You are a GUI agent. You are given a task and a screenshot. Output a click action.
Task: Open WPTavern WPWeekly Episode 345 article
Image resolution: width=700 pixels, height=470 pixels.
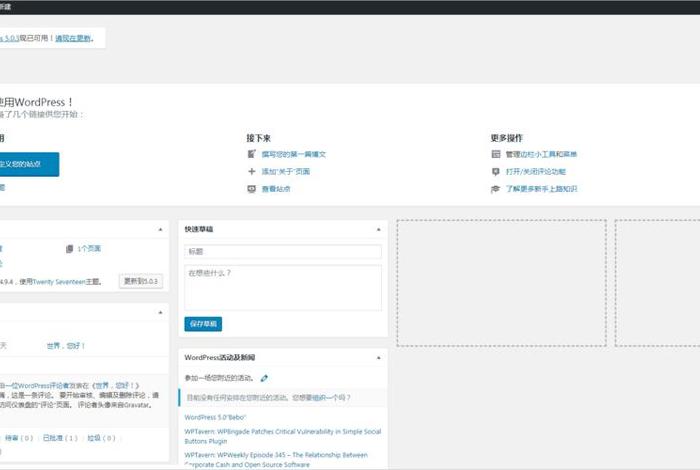point(276,460)
